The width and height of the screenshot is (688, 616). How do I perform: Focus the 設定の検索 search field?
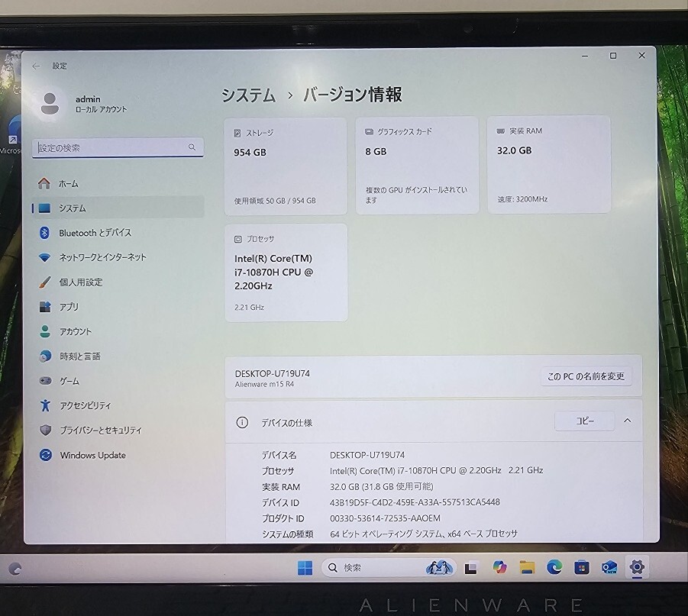point(118,148)
